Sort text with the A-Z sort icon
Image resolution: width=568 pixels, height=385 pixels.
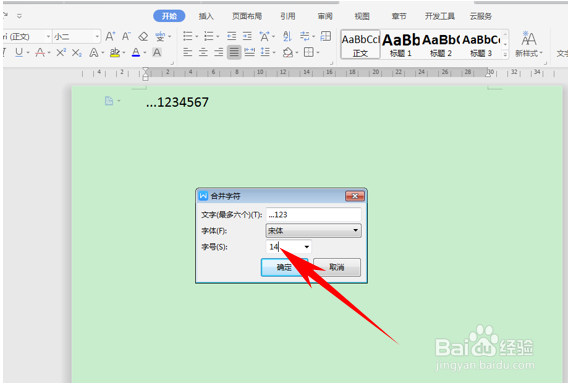[287, 36]
